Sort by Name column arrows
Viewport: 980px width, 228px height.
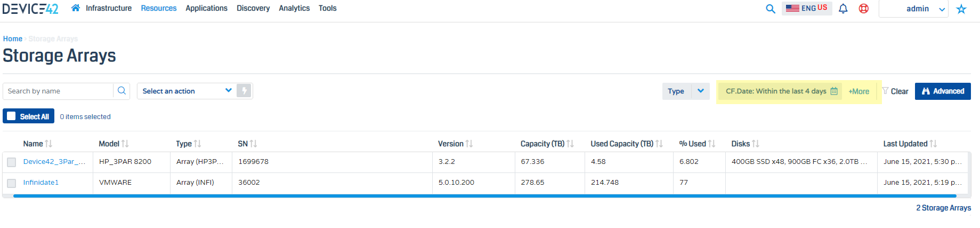pyautogui.click(x=48, y=144)
